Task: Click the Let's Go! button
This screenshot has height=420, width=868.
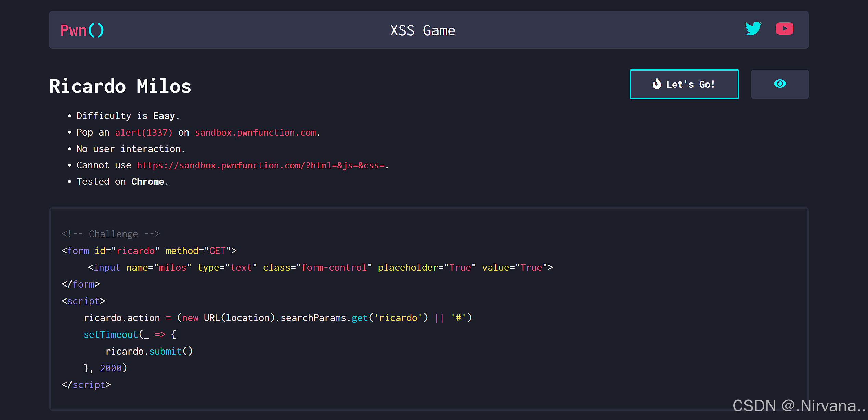Action: (x=684, y=84)
